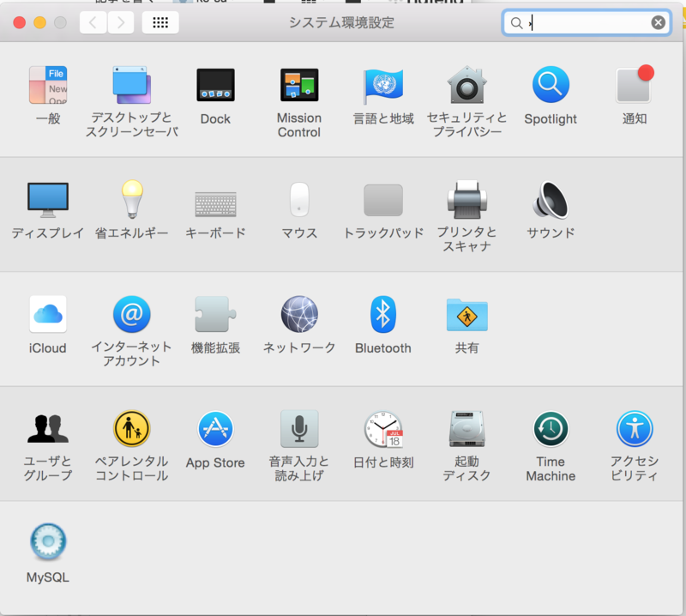Viewport: 686px width, 616px height.
Task: Click inside the search input field
Action: (583, 22)
